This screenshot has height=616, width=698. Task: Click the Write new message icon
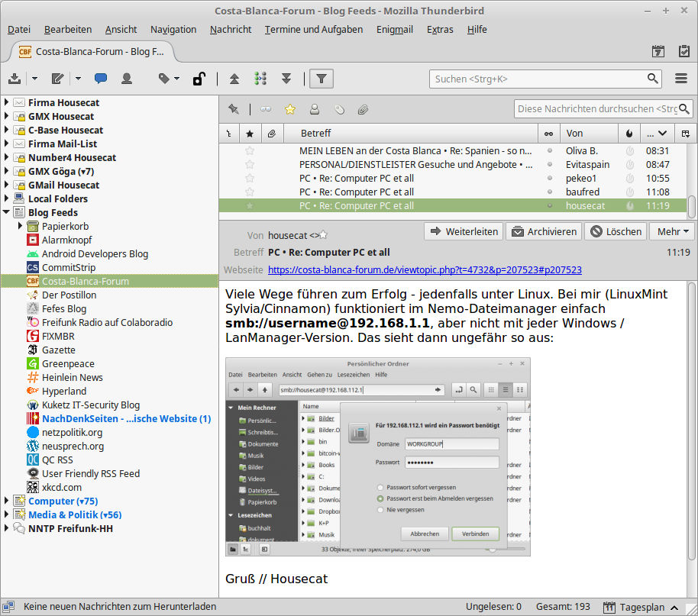tap(57, 79)
